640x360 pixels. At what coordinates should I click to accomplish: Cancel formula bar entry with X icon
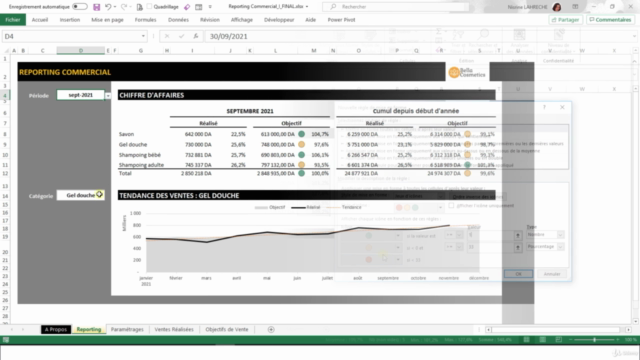coord(167,36)
